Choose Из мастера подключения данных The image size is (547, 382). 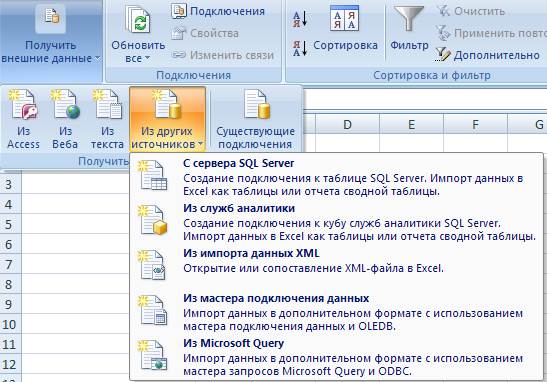pos(337,312)
